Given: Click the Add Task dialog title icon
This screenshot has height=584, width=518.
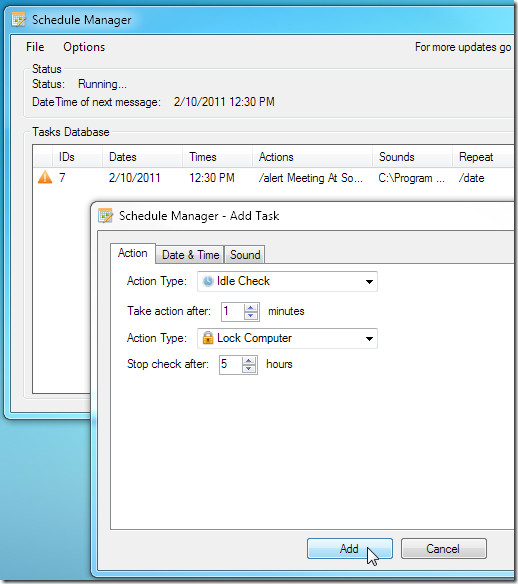Looking at the screenshot, I should coord(105,216).
